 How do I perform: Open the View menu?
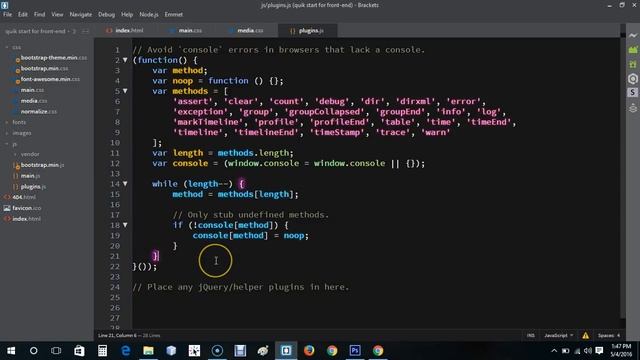(57, 14)
